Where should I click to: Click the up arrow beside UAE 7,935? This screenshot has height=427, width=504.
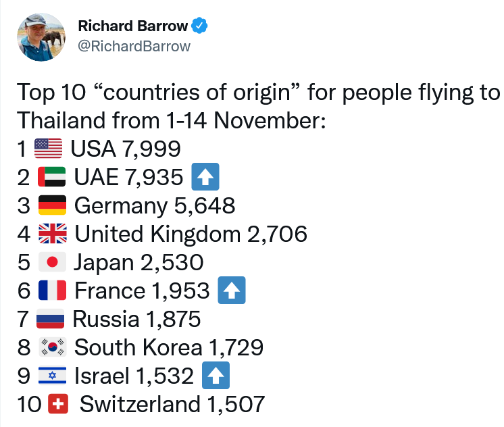[x=205, y=178]
